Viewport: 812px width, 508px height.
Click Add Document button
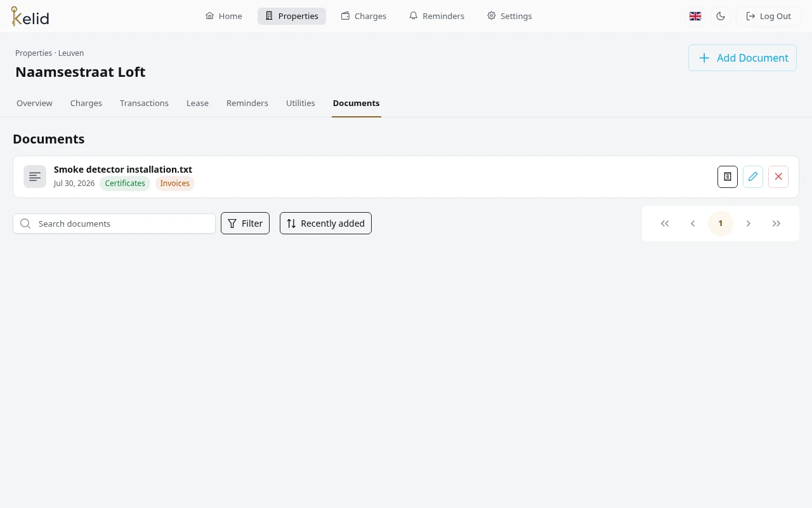pyautogui.click(x=742, y=58)
